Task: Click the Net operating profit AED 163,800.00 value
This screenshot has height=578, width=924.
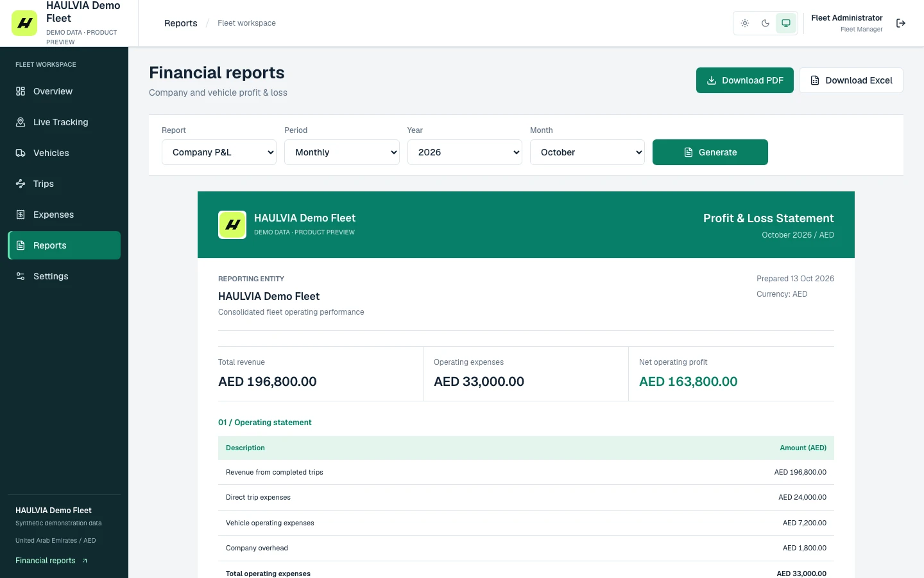Action: pyautogui.click(x=689, y=381)
